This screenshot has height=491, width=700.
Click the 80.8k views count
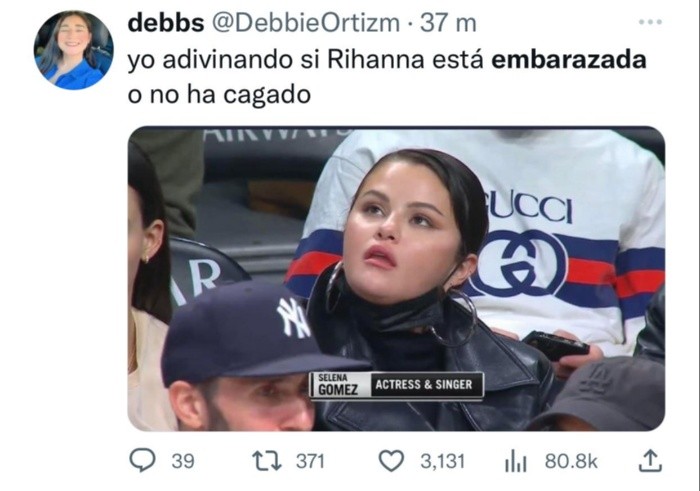click(x=571, y=461)
